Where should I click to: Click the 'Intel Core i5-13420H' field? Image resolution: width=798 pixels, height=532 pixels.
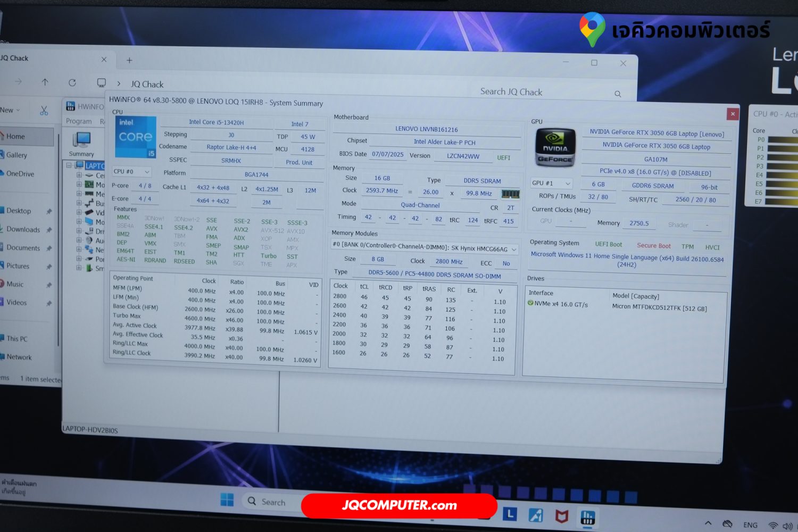pyautogui.click(x=216, y=122)
